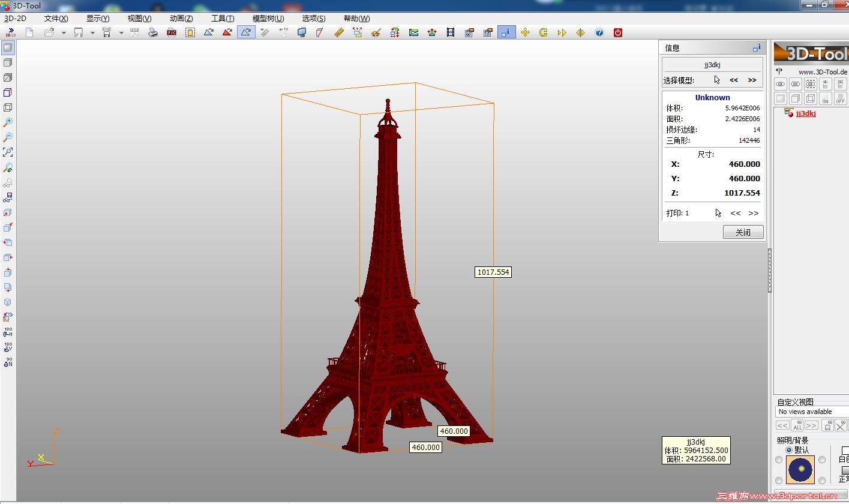Open the www.3D-Tool.de link

coord(823,72)
